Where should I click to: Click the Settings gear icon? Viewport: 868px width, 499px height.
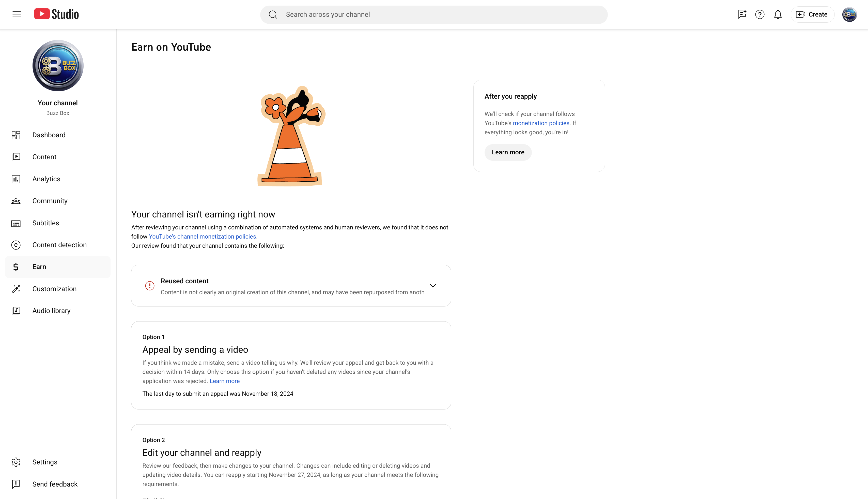point(16,462)
